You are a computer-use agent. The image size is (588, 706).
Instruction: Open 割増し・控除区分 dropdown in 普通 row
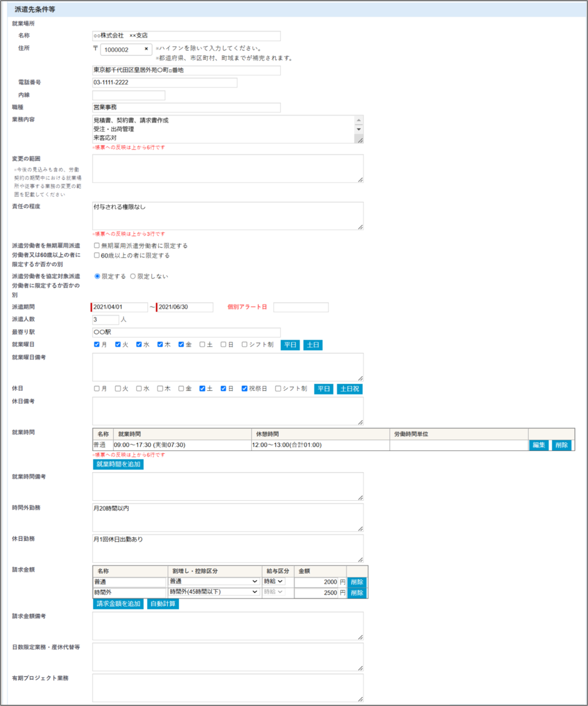pyautogui.click(x=214, y=582)
